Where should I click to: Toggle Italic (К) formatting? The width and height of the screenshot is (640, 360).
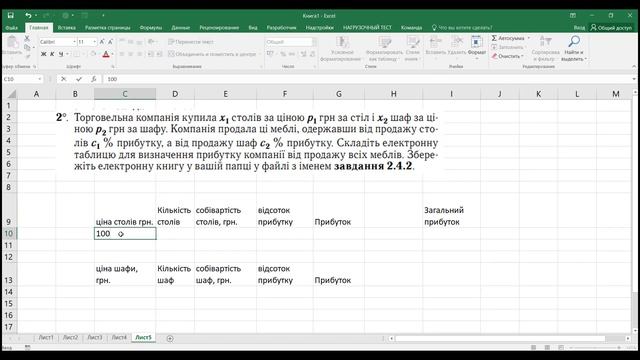[52, 54]
